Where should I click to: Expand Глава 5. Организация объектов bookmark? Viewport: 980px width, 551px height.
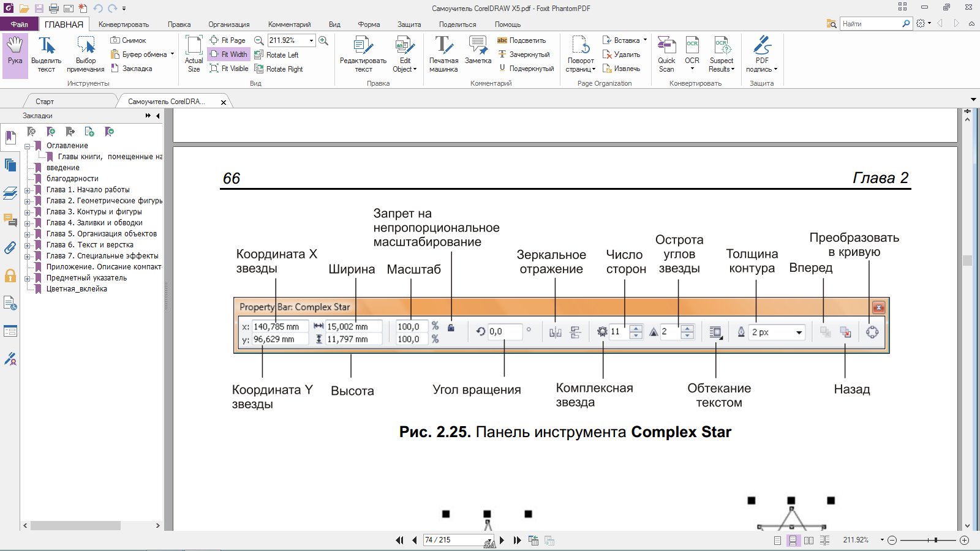pyautogui.click(x=27, y=234)
